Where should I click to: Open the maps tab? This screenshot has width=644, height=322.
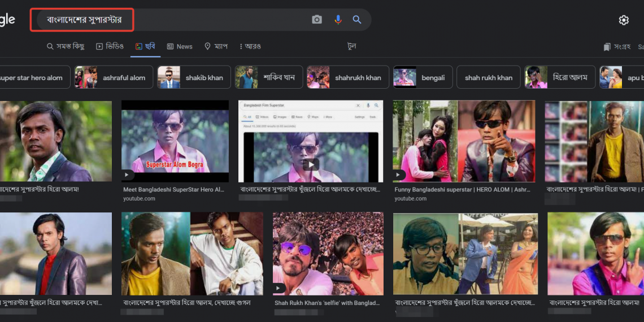(216, 46)
